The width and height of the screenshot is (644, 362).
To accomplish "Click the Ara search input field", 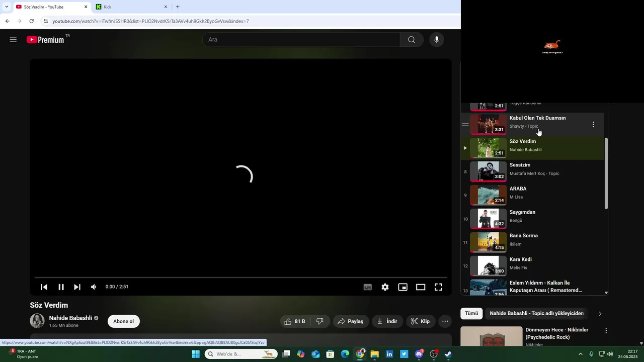I will point(301,40).
